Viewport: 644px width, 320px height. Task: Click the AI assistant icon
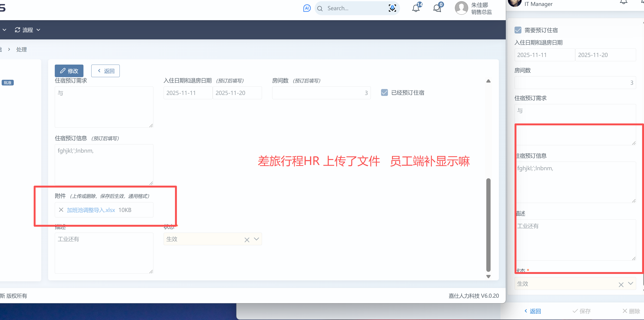tap(307, 8)
